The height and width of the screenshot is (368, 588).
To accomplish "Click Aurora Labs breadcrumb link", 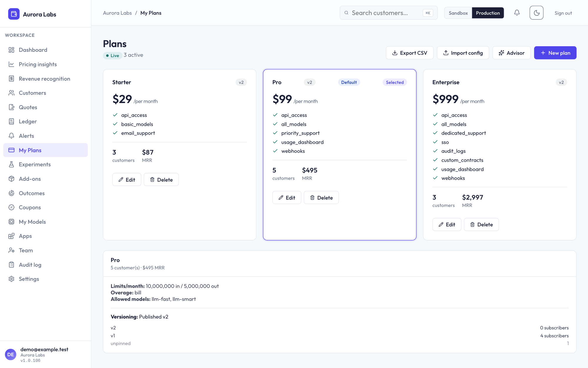I will pos(117,13).
